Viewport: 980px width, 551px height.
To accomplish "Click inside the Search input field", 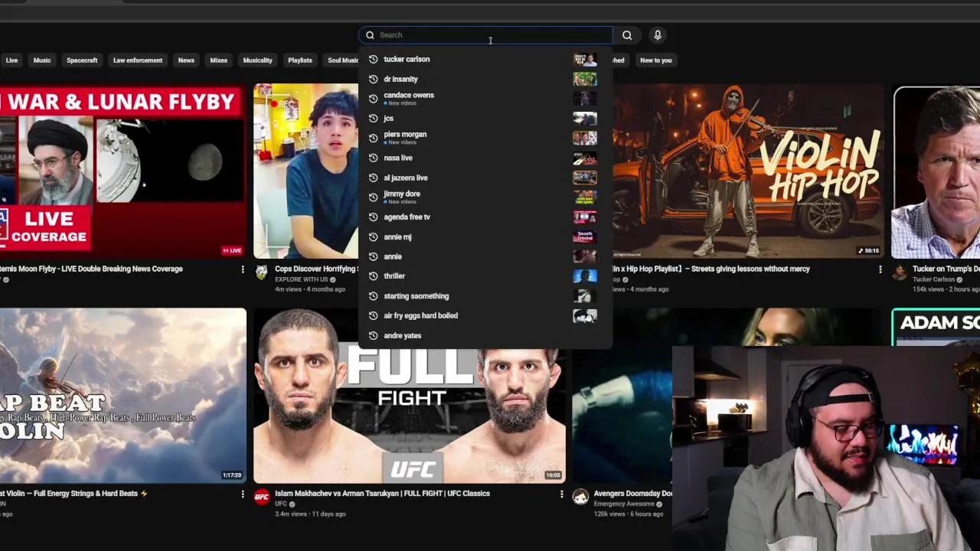I will (x=485, y=35).
